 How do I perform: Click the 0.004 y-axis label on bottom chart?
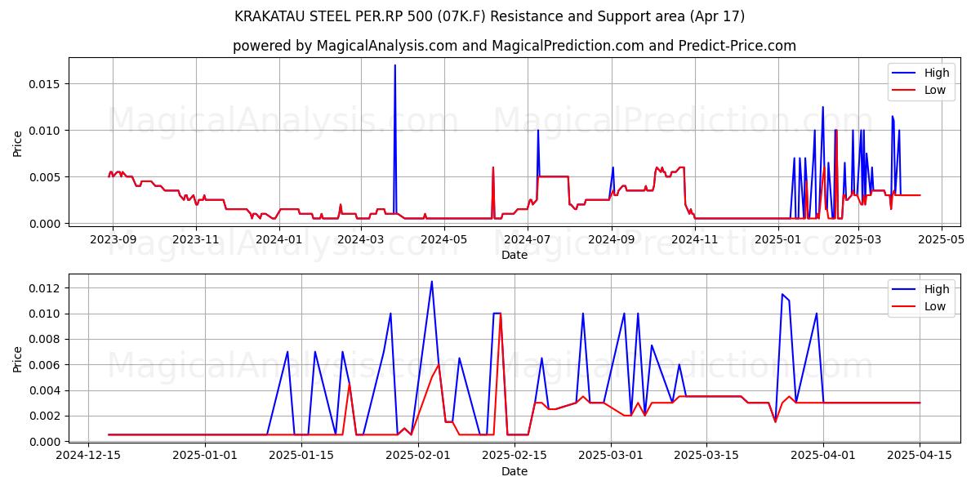pos(46,391)
